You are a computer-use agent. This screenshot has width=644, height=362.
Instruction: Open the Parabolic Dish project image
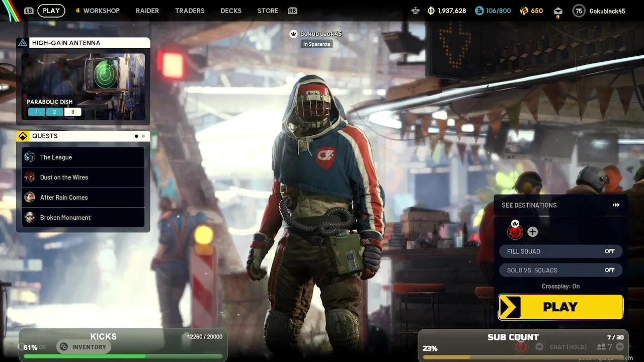[x=83, y=86]
